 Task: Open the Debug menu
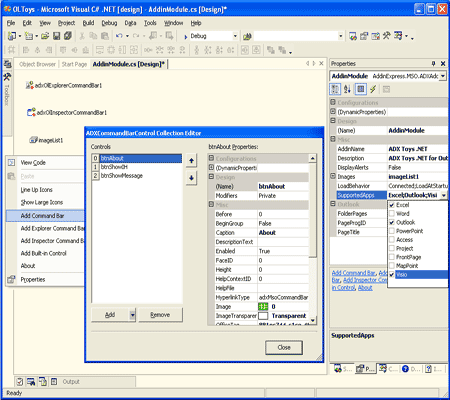point(109,23)
